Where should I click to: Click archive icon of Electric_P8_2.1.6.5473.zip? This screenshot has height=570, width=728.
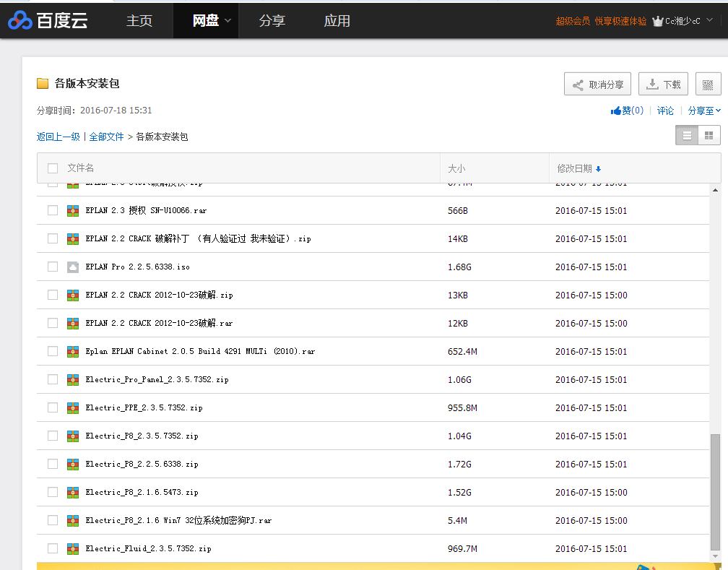[x=73, y=493]
